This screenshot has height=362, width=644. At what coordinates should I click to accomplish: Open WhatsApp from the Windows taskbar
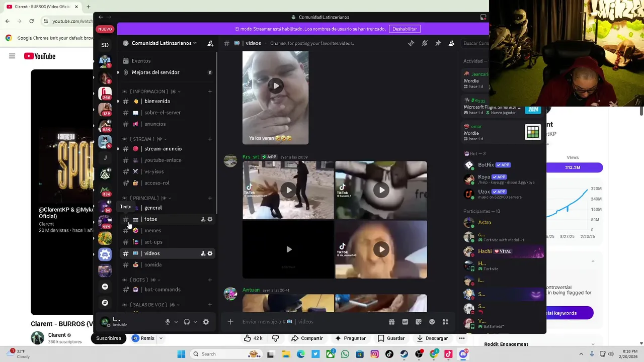[345, 354]
